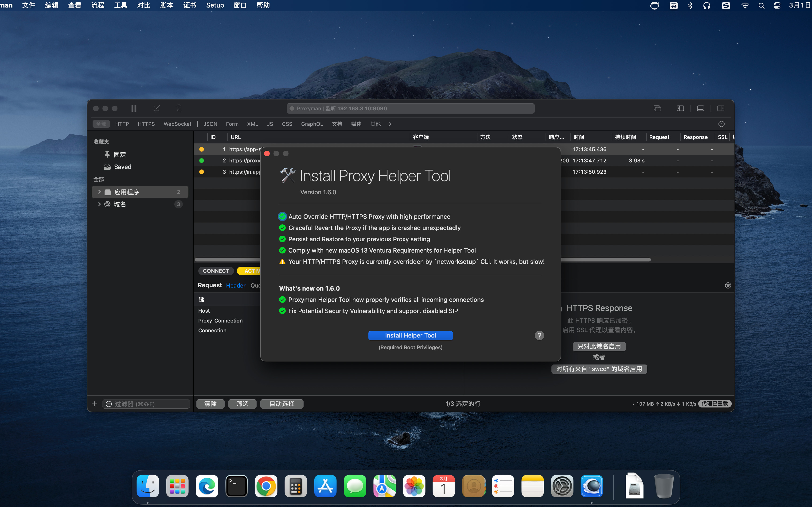Toggle the left sidebar panel icon

(680, 108)
